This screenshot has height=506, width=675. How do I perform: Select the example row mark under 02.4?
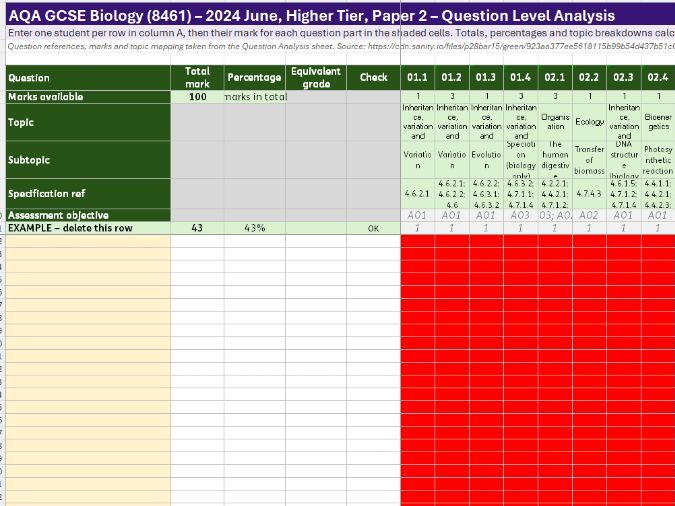pyautogui.click(x=658, y=228)
